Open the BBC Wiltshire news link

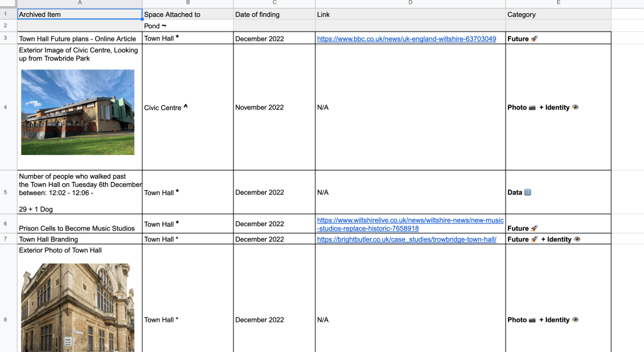tap(406, 39)
